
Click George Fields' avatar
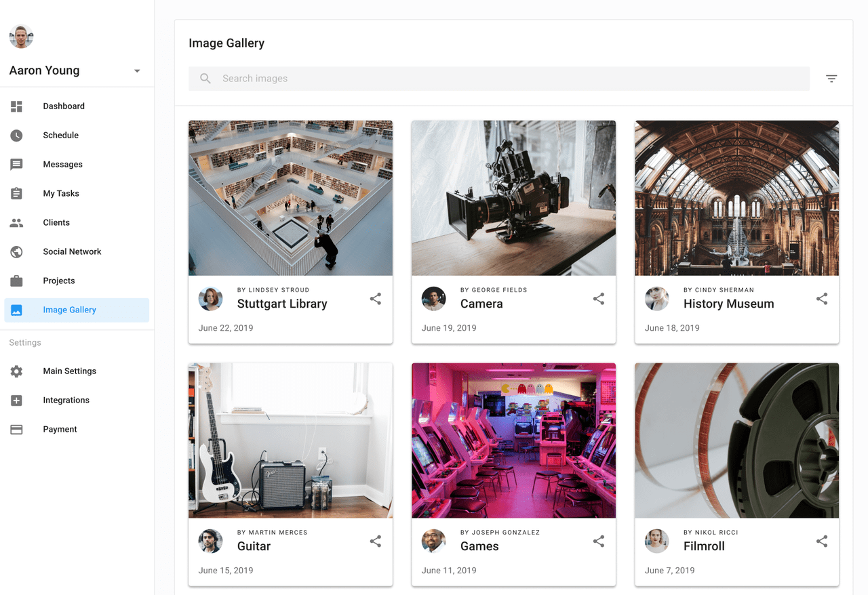click(x=433, y=299)
